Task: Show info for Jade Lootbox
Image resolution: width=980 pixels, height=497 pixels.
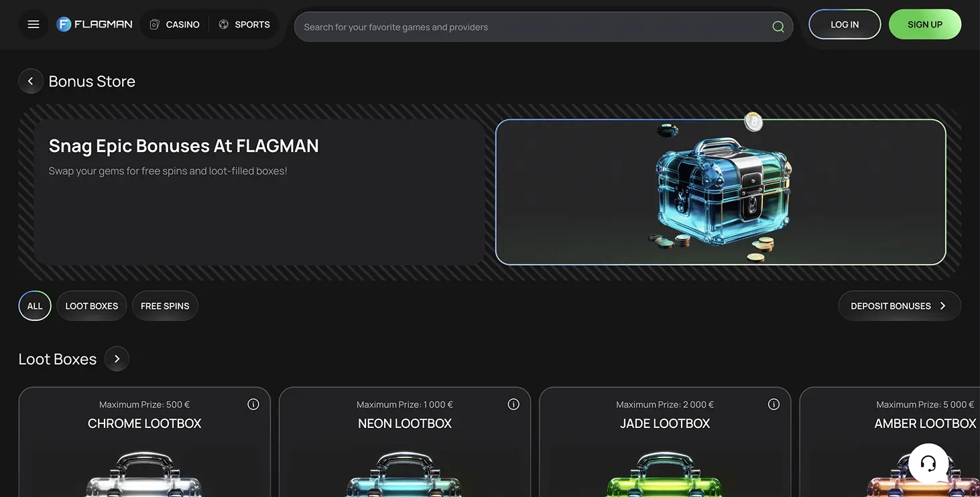Action: coord(774,404)
